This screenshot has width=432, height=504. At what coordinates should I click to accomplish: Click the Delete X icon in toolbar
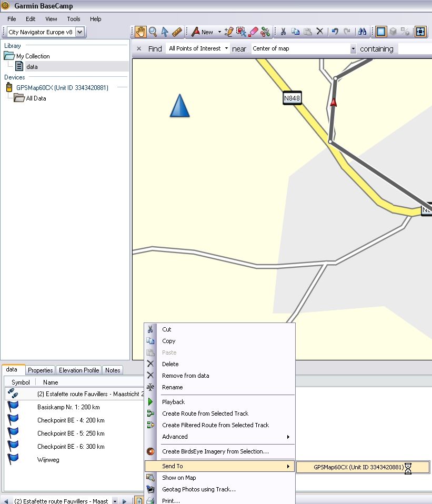tap(320, 32)
